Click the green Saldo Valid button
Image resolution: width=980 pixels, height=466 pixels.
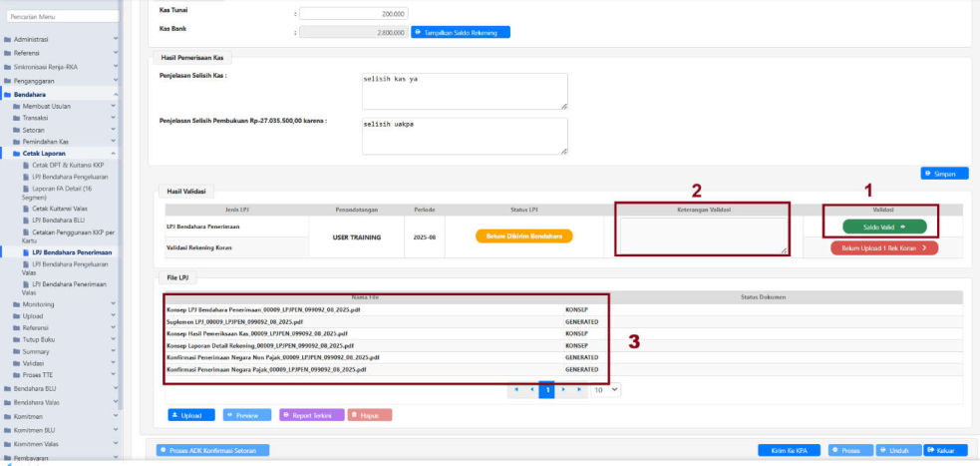[x=876, y=227]
